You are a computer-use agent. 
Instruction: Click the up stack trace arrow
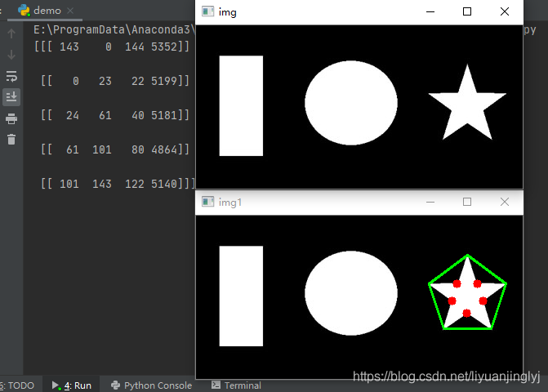click(x=11, y=33)
